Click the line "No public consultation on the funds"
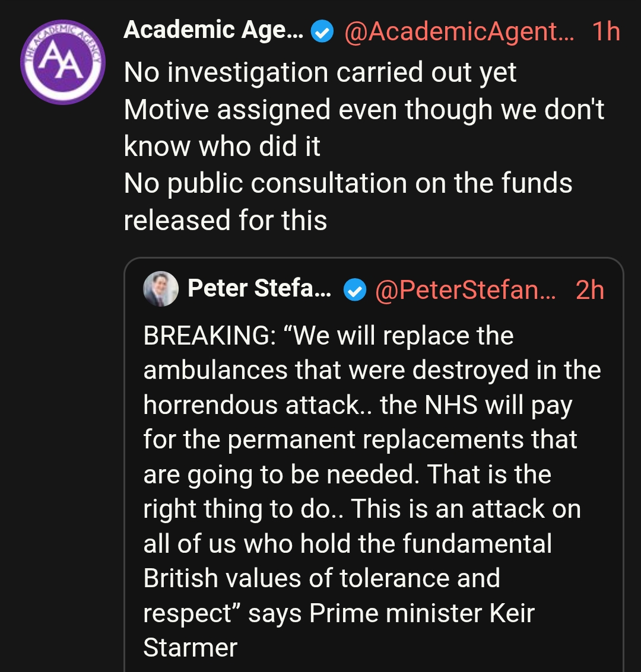Image resolution: width=641 pixels, height=672 pixels. pos(348,183)
